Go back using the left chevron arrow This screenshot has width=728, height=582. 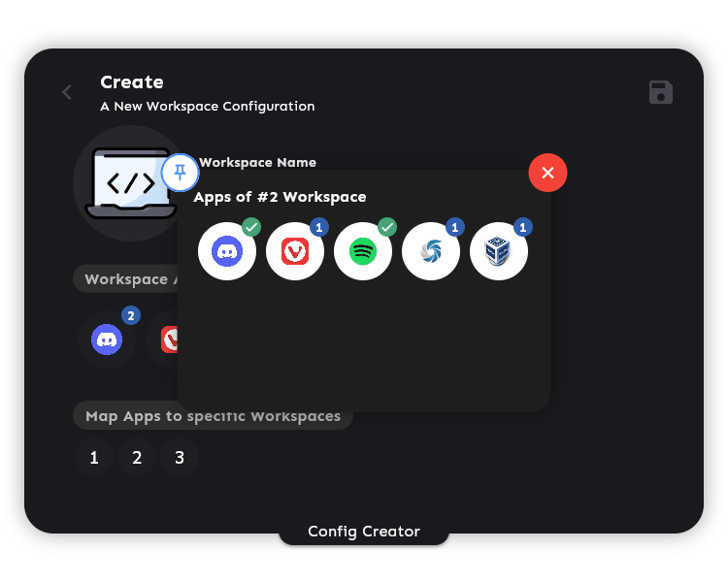(67, 92)
